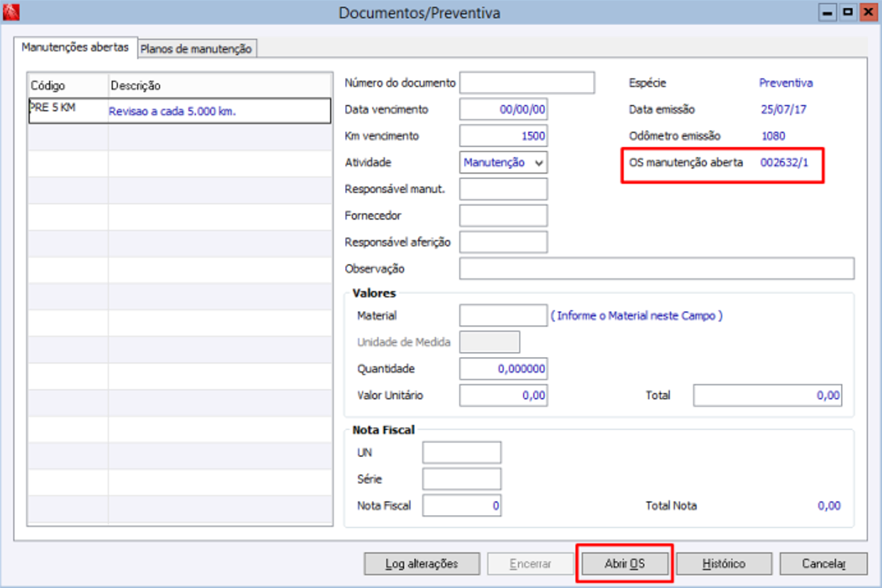Select 'Revisao a cada 5.000 km.' description
This screenshot has width=882, height=588.
tap(172, 111)
